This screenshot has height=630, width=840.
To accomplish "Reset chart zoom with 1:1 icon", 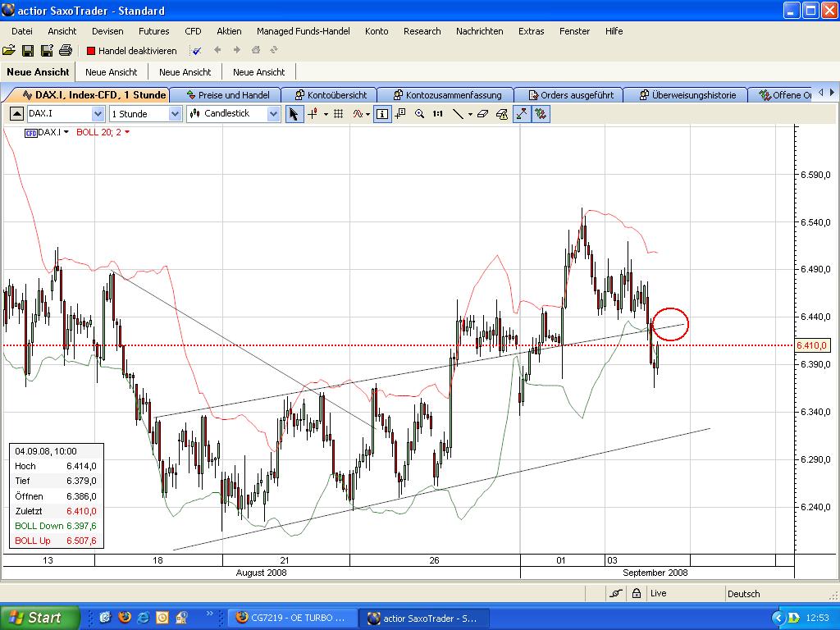I will (438, 113).
